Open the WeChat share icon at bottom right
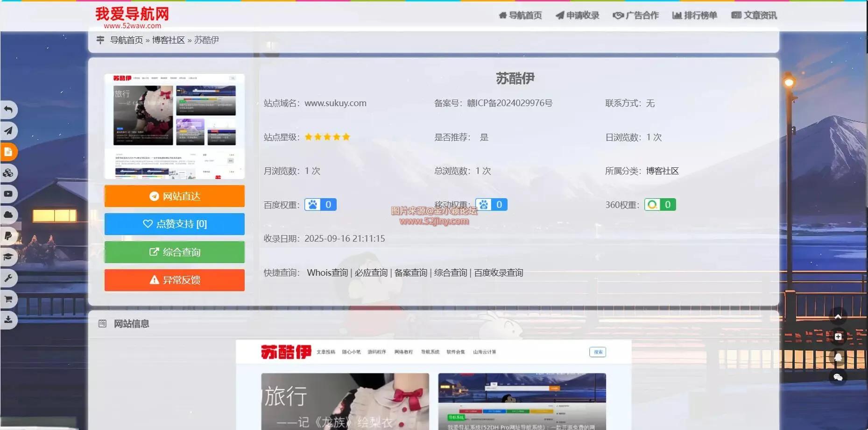Screen dimensions: 868x430 coord(838,378)
